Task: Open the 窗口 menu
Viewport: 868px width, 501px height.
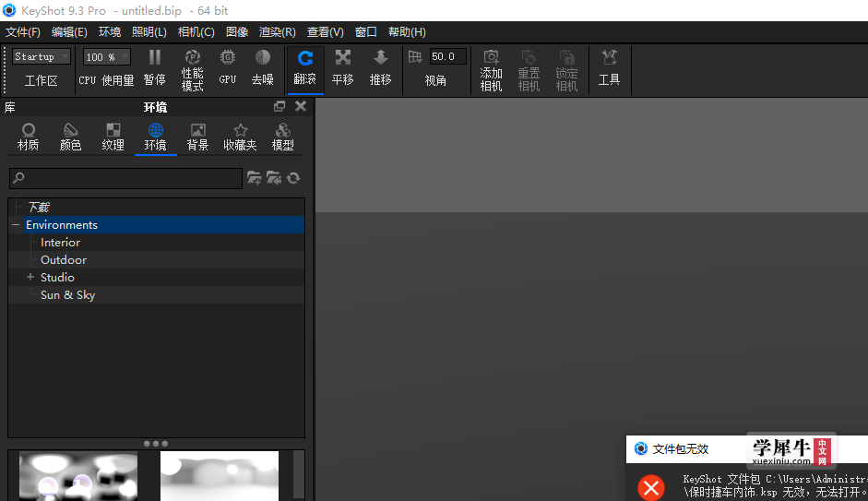Action: (x=366, y=32)
